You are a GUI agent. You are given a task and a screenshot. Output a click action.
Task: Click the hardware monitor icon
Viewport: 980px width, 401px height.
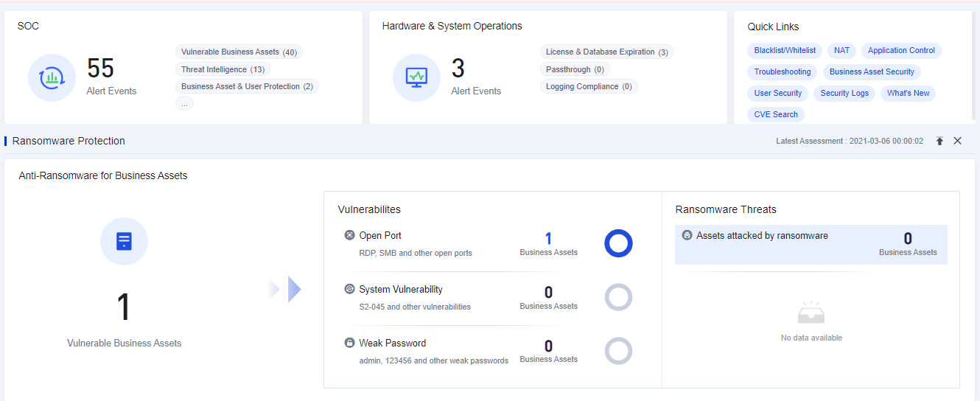point(416,77)
